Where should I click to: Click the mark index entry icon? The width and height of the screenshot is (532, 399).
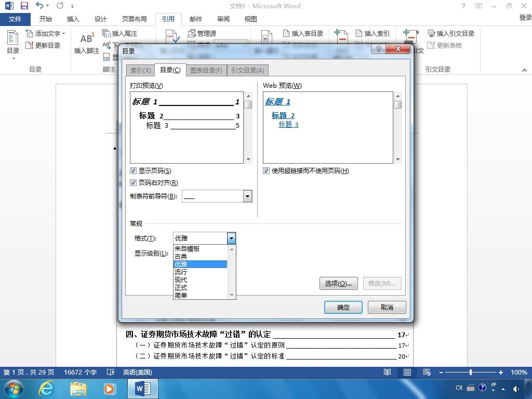[x=341, y=36]
